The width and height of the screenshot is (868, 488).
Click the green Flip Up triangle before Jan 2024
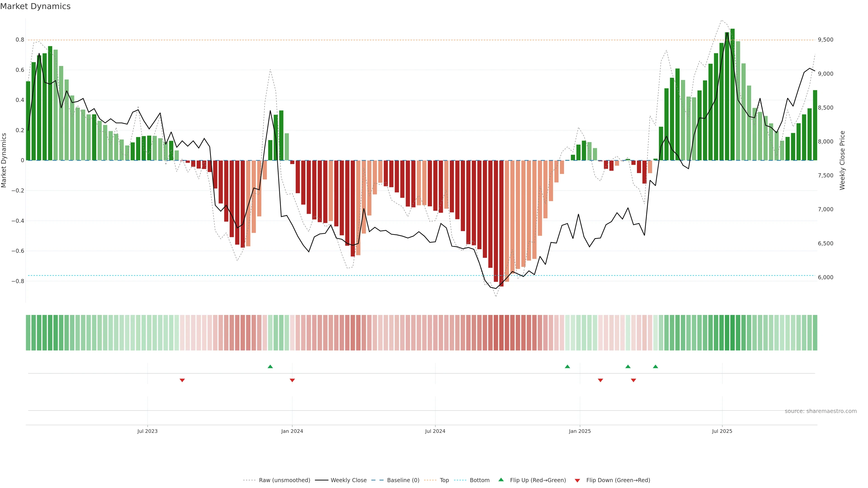[270, 366]
